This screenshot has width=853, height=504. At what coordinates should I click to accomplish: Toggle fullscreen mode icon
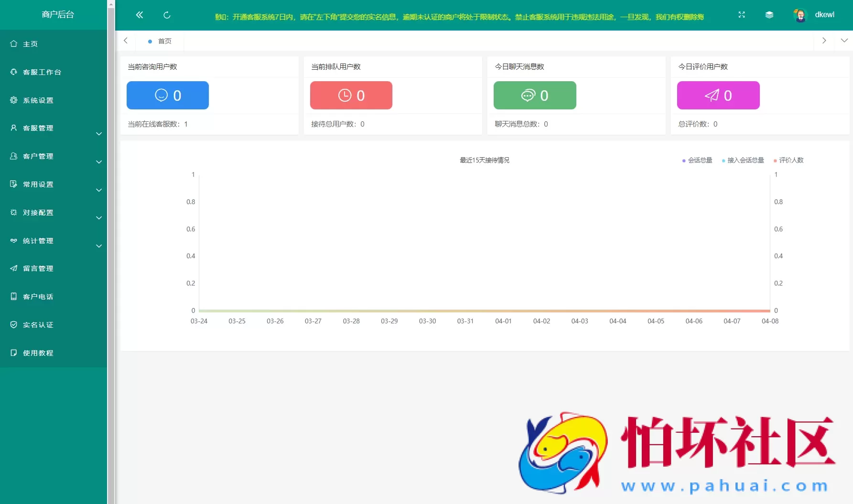tap(742, 15)
